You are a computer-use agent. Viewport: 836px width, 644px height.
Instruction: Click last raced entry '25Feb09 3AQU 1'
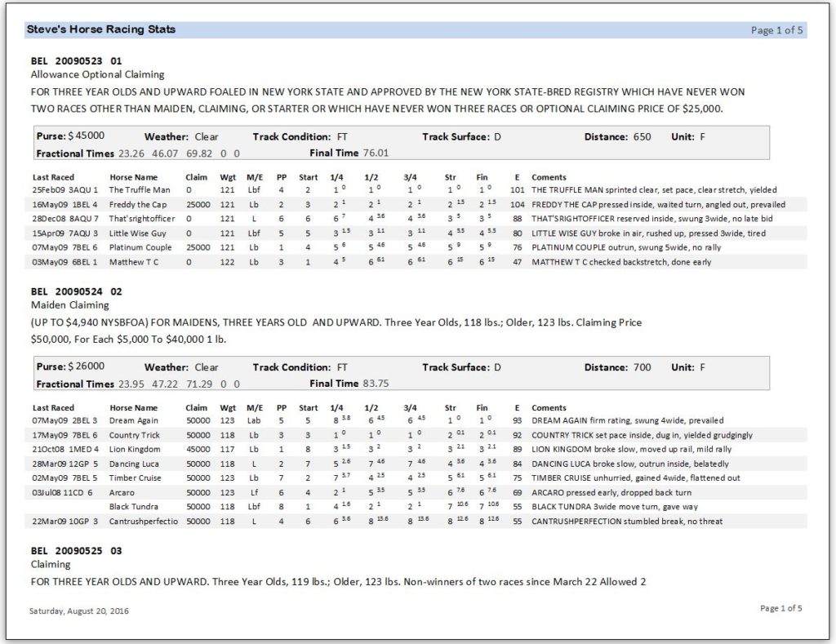[65, 190]
